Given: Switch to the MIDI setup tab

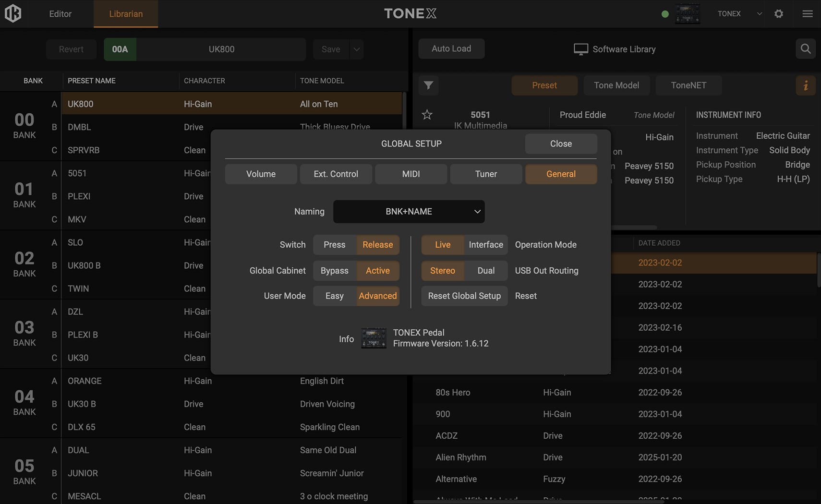Looking at the screenshot, I should 410,174.
